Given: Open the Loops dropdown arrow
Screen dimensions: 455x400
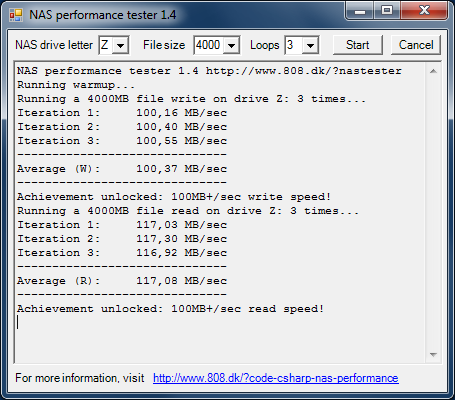Looking at the screenshot, I should [x=310, y=45].
